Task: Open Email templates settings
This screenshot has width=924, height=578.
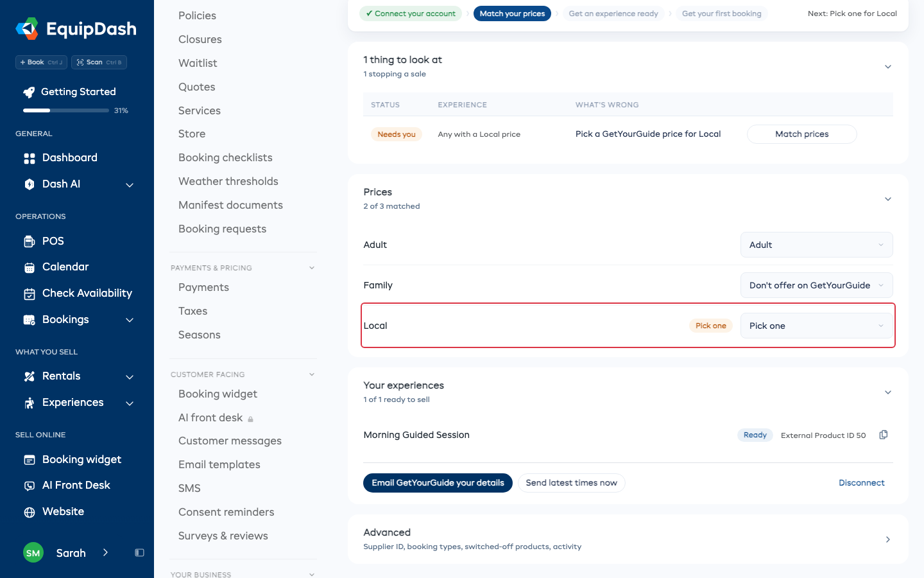Action: coord(219,464)
